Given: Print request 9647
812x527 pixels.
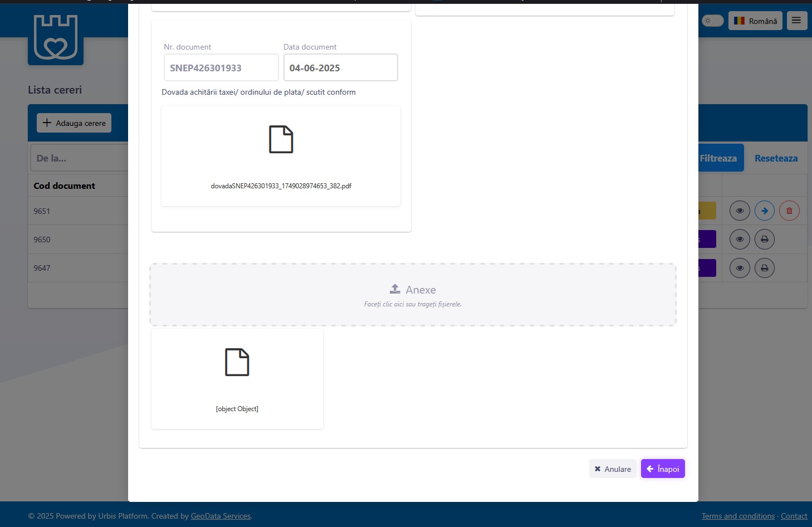Looking at the screenshot, I should [764, 268].
